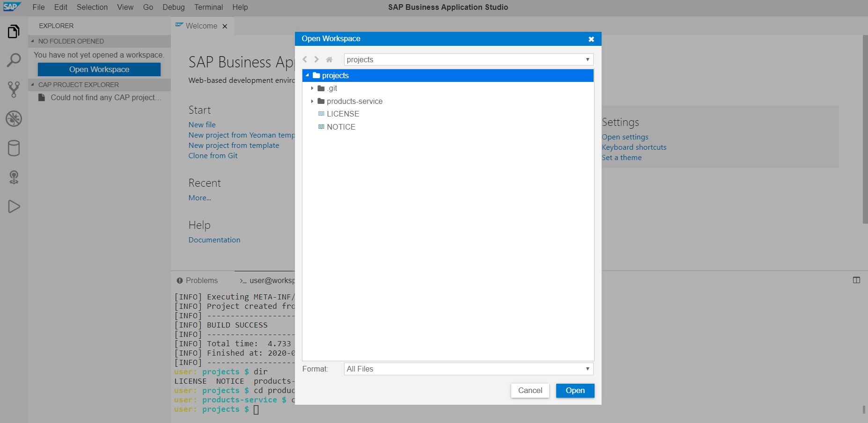Expand the products-service folder
The image size is (868, 423).
pos(312,101)
